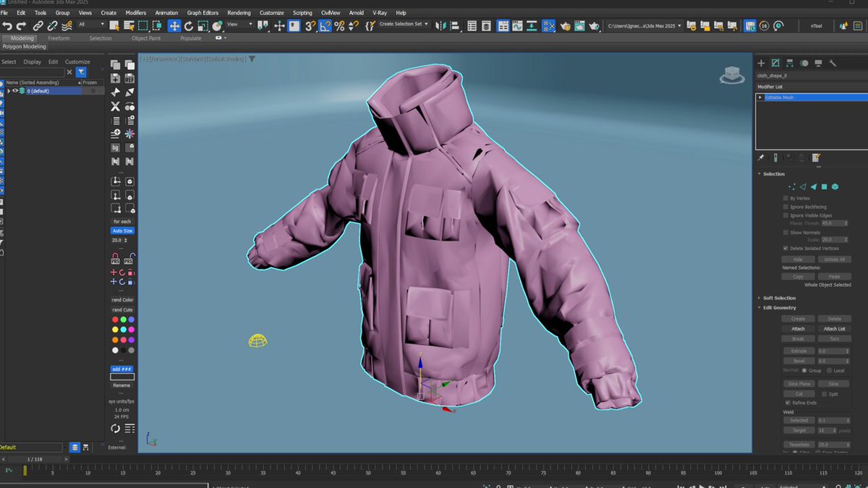Viewport: 868px width, 488px height.
Task: Activate the Select and Move tool
Action: [x=174, y=25]
